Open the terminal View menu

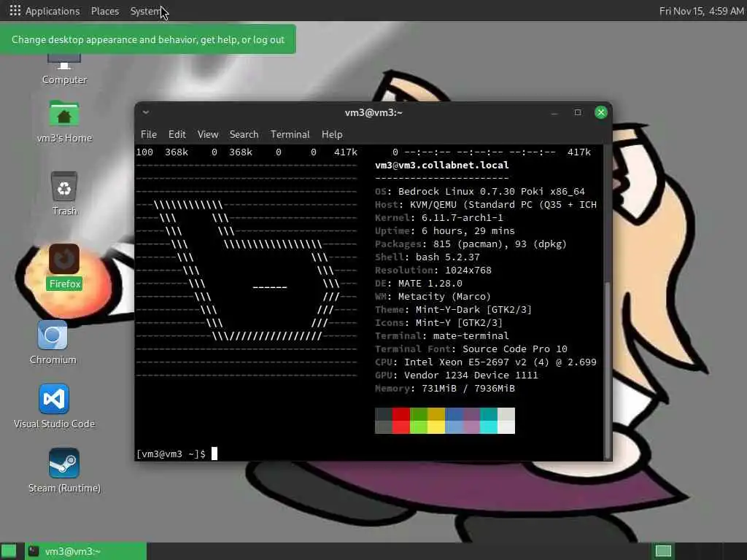(208, 134)
